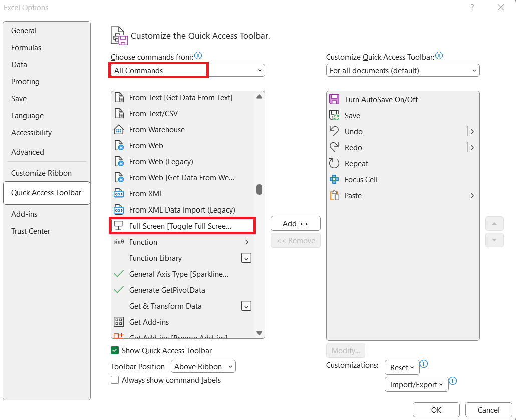
Task: Click the Modify... button
Action: click(x=346, y=350)
